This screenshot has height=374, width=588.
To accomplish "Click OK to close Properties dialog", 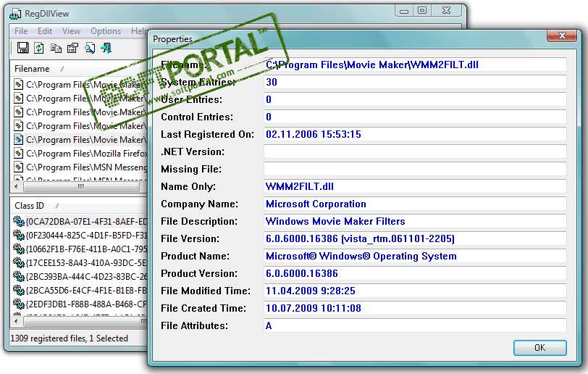I will pos(539,348).
